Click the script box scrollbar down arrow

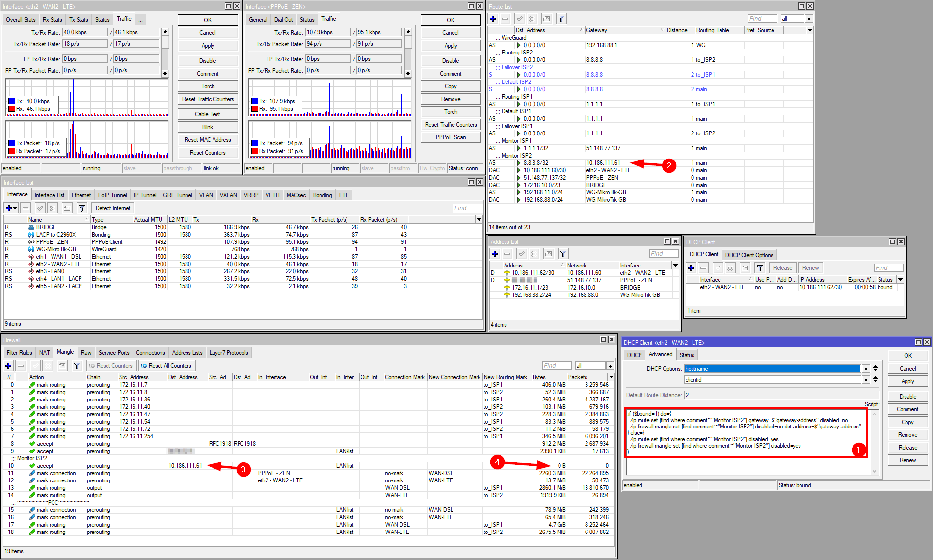tap(874, 471)
